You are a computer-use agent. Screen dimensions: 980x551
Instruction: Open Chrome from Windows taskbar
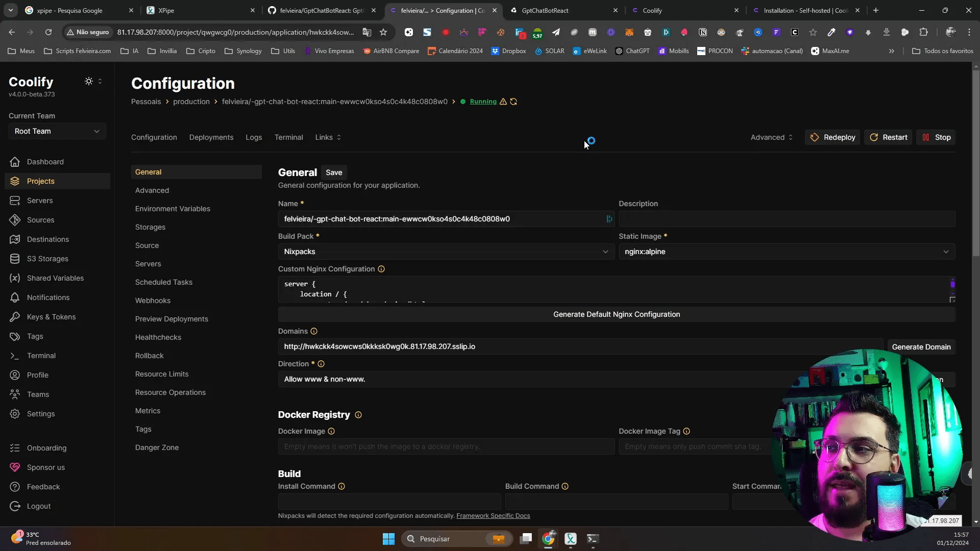tap(548, 539)
